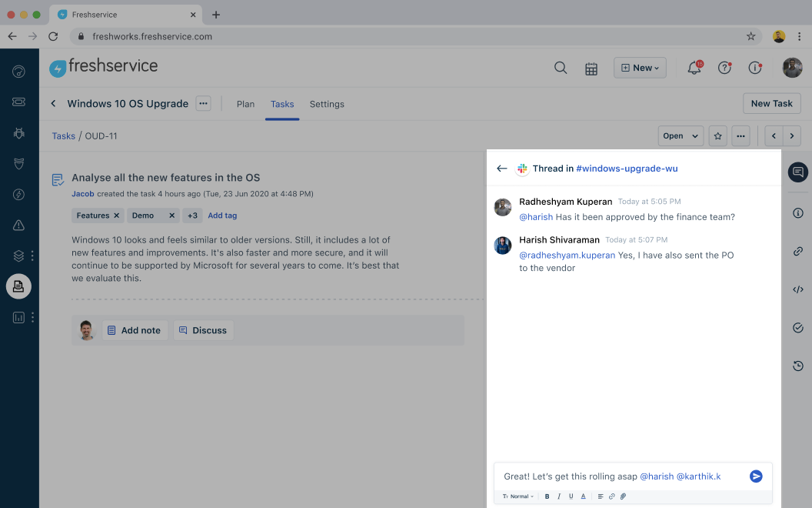
Task: Open the Tasks breadcrumb link
Action: tap(63, 135)
